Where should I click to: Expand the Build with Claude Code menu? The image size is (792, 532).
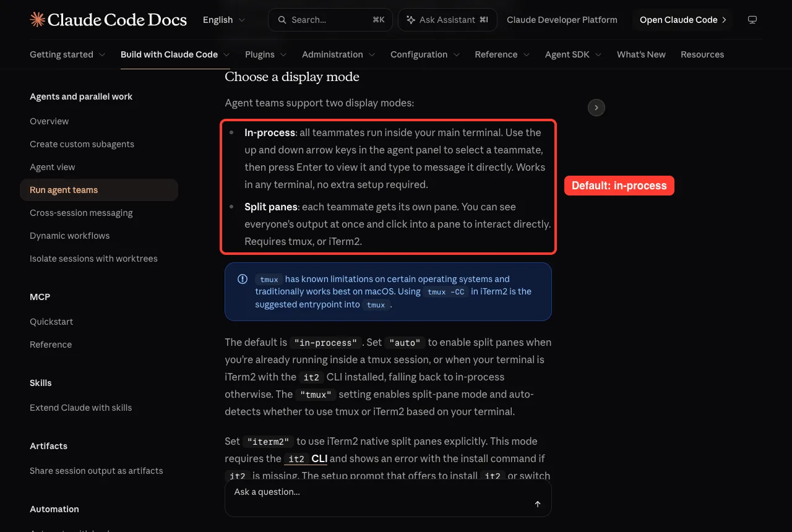pyautogui.click(x=175, y=54)
